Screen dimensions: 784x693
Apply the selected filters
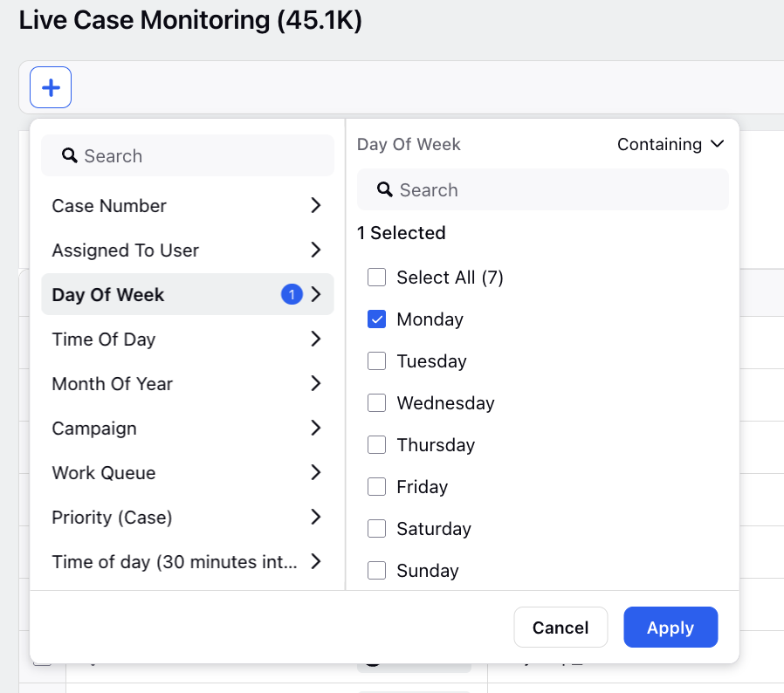671,627
